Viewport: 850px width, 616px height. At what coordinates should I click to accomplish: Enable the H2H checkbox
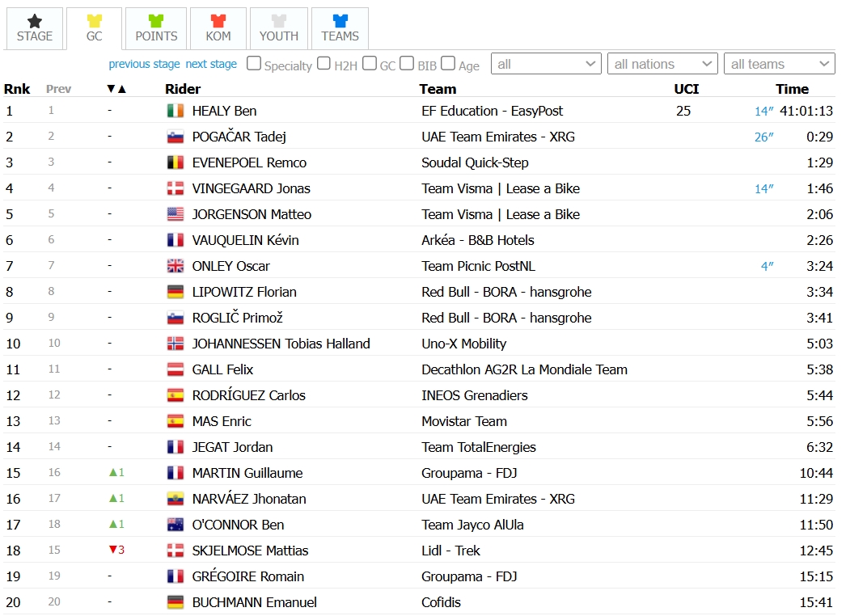(x=324, y=63)
